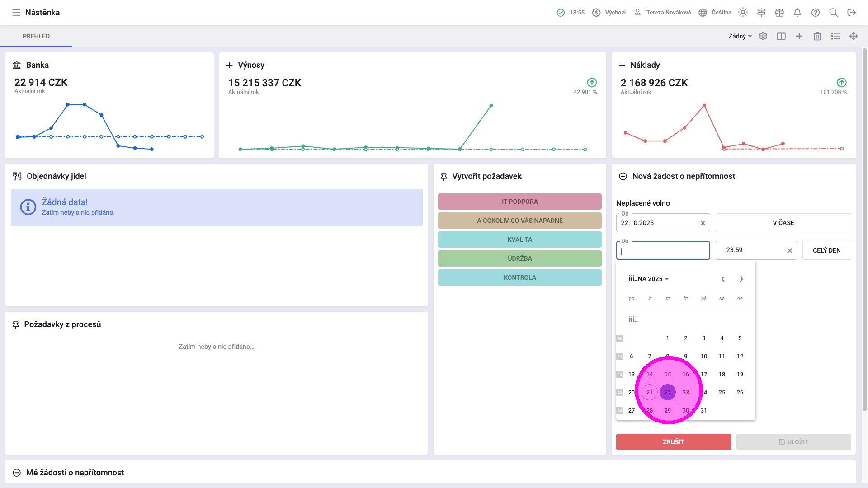Open dashboard settings gear icon
Viewport: 868px width, 488px height.
763,36
